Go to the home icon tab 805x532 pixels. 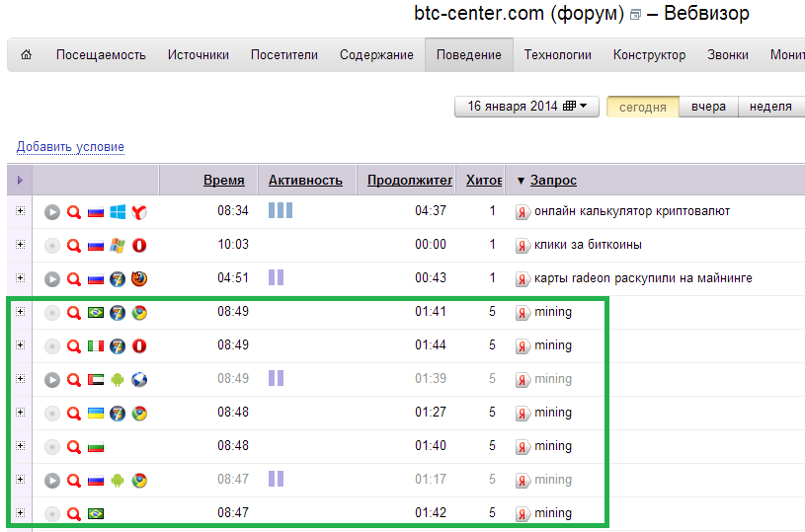coord(27,54)
